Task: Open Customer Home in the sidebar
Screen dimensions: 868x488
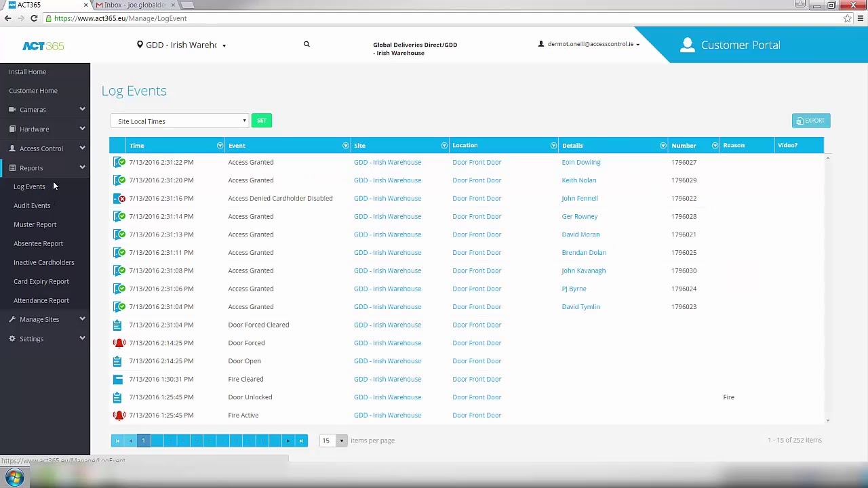Action: click(33, 91)
